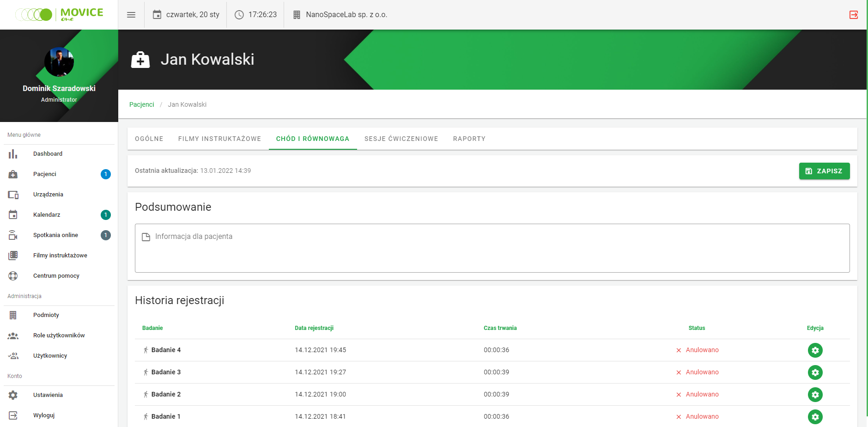
Task: Sort by Data rejestracji column header
Action: (314, 328)
